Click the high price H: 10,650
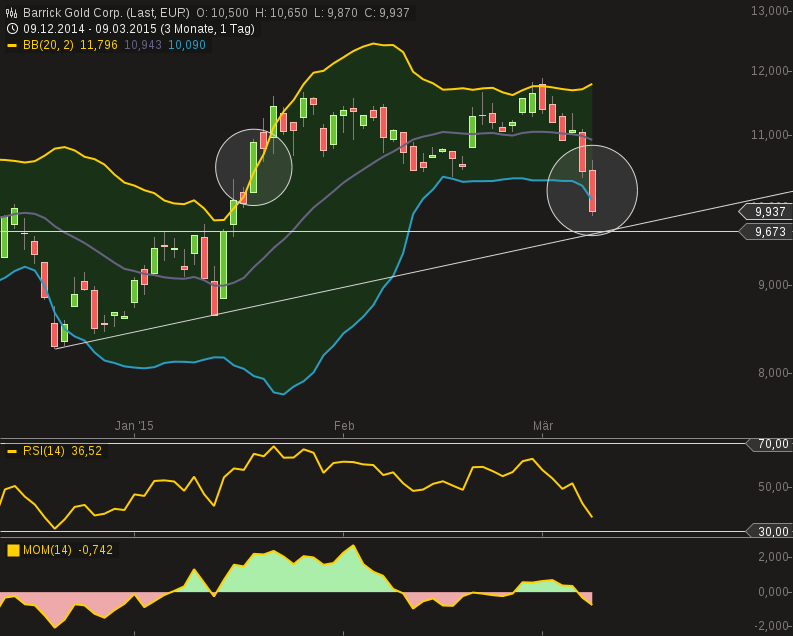The width and height of the screenshot is (793, 636). [x=281, y=13]
